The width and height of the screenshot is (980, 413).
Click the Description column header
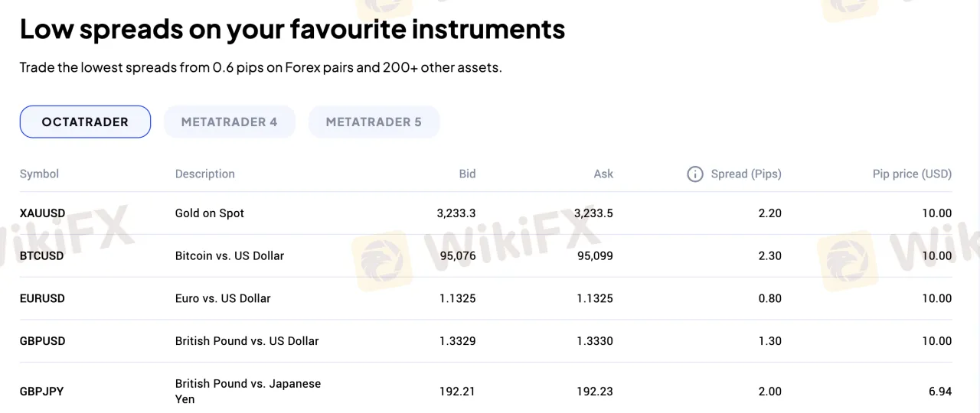click(x=205, y=174)
